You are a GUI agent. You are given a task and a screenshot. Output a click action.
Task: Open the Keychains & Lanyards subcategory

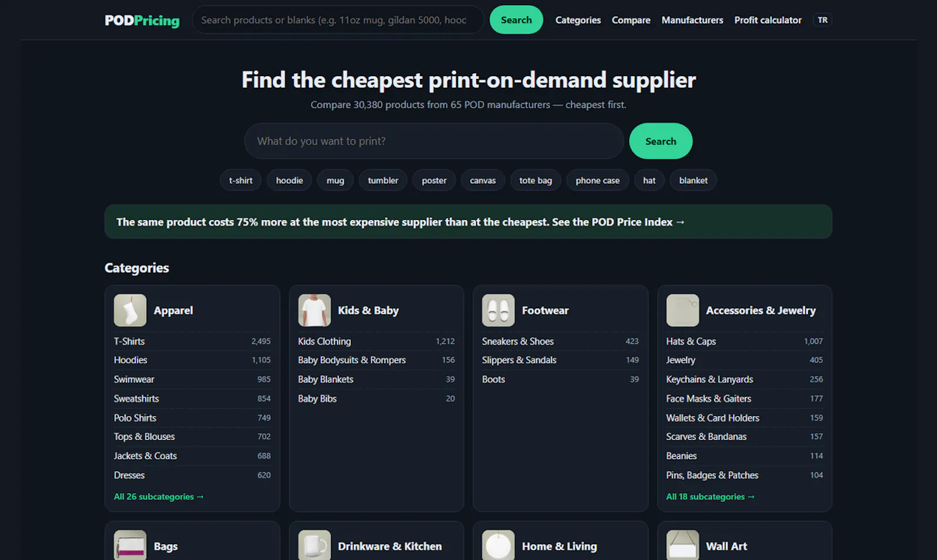point(744,379)
